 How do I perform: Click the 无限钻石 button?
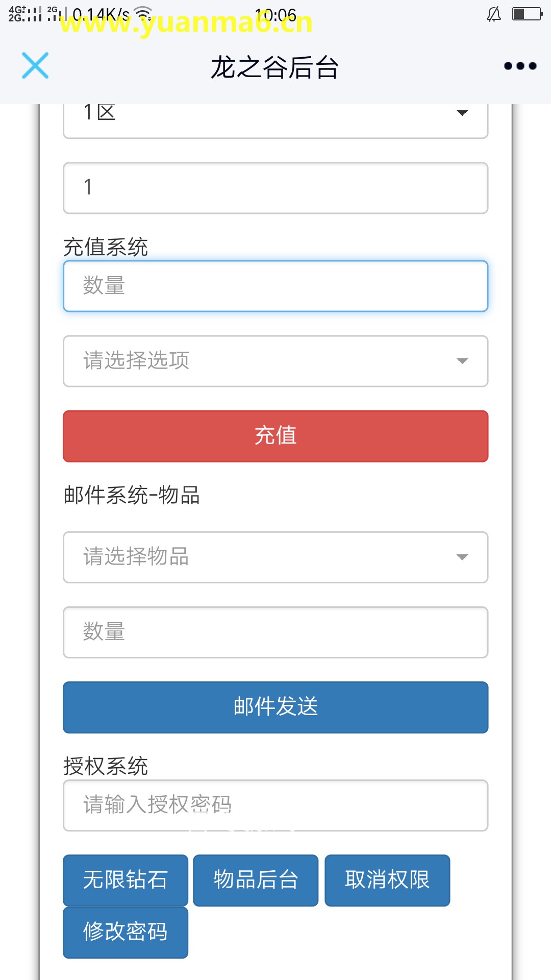click(126, 880)
